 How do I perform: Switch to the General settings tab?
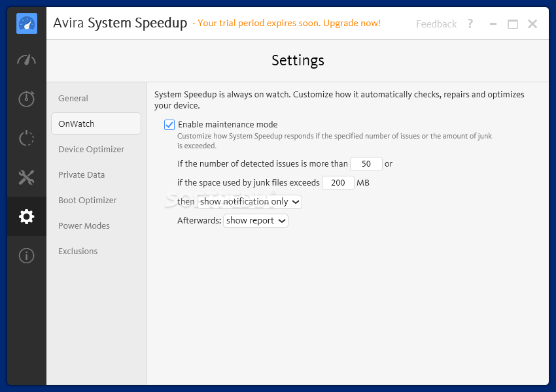pos(73,98)
